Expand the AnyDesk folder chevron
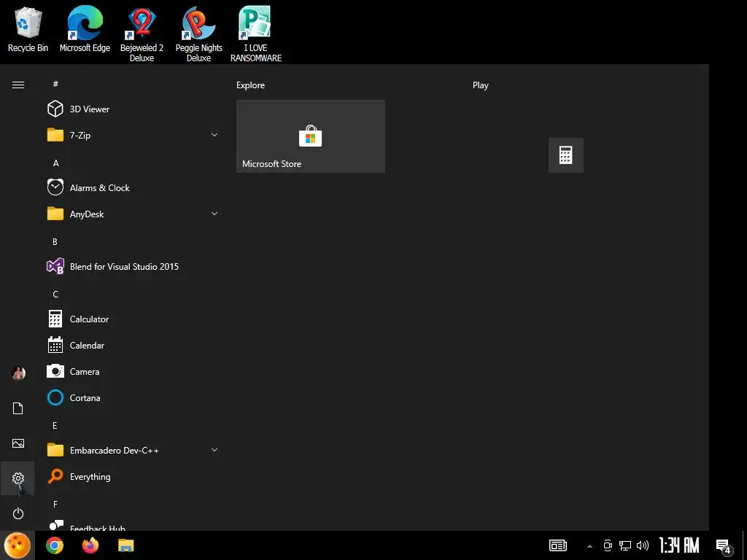The height and width of the screenshot is (560, 747). 214,214
